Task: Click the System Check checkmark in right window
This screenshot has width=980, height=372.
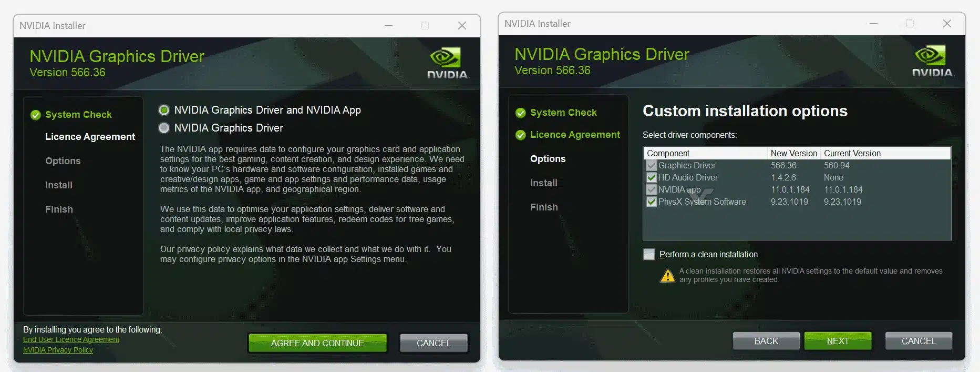Action: point(521,113)
